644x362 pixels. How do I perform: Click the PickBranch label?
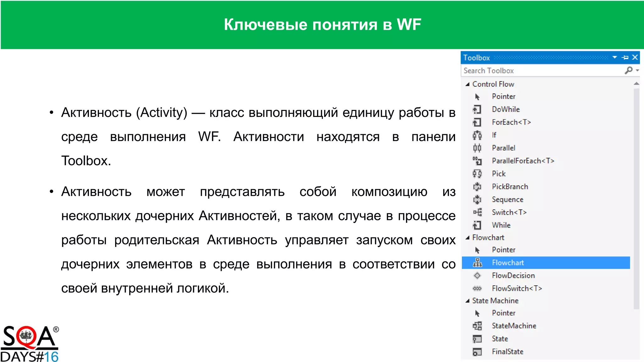click(510, 187)
